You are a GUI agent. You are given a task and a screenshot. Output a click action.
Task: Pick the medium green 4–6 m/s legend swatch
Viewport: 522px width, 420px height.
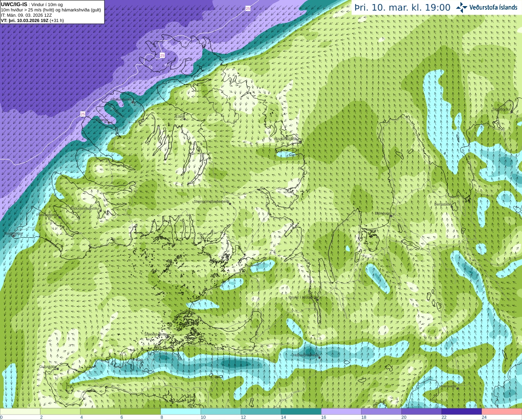coord(100,411)
